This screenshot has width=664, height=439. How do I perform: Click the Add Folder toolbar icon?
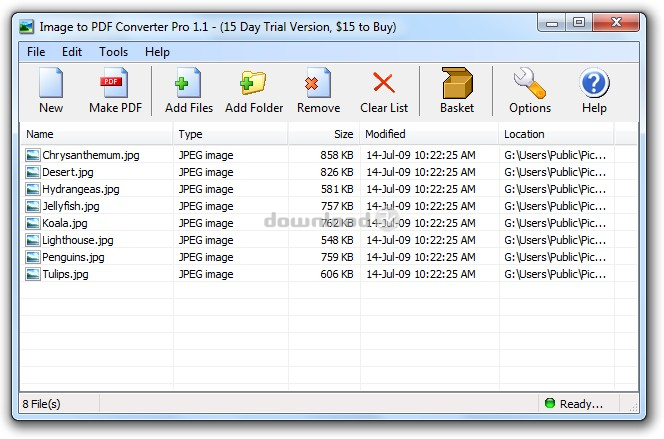[x=253, y=83]
